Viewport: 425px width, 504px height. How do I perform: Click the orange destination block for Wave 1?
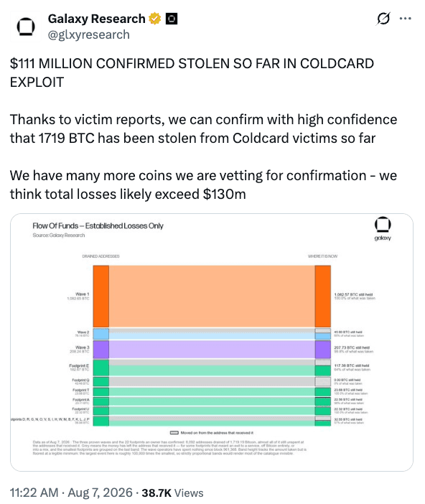point(323,297)
